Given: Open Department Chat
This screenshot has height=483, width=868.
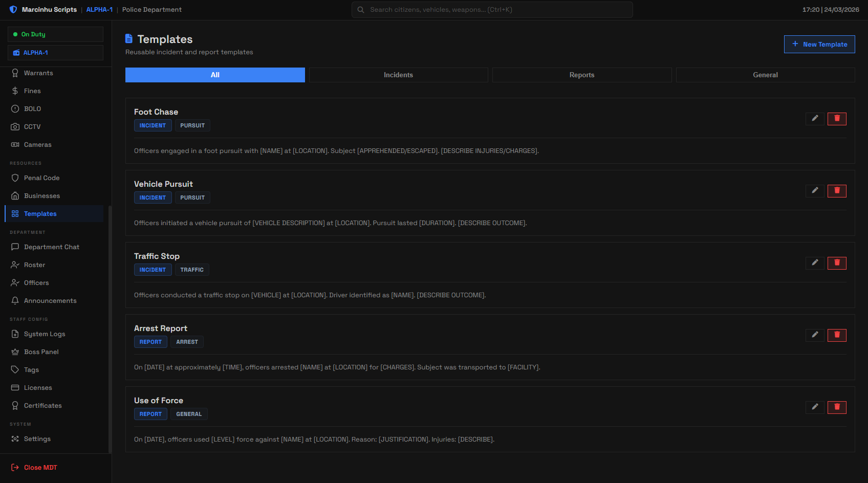Looking at the screenshot, I should pyautogui.click(x=54, y=247).
